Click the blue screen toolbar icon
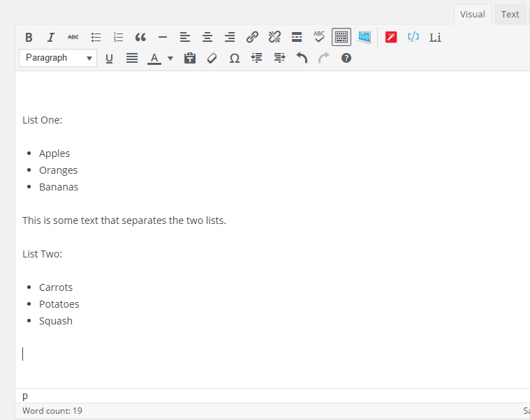The height and width of the screenshot is (420, 530). click(365, 37)
